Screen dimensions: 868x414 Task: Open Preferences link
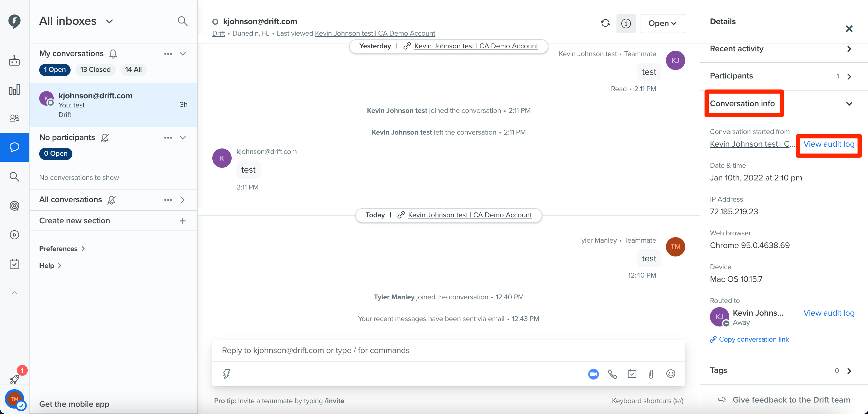click(x=62, y=248)
